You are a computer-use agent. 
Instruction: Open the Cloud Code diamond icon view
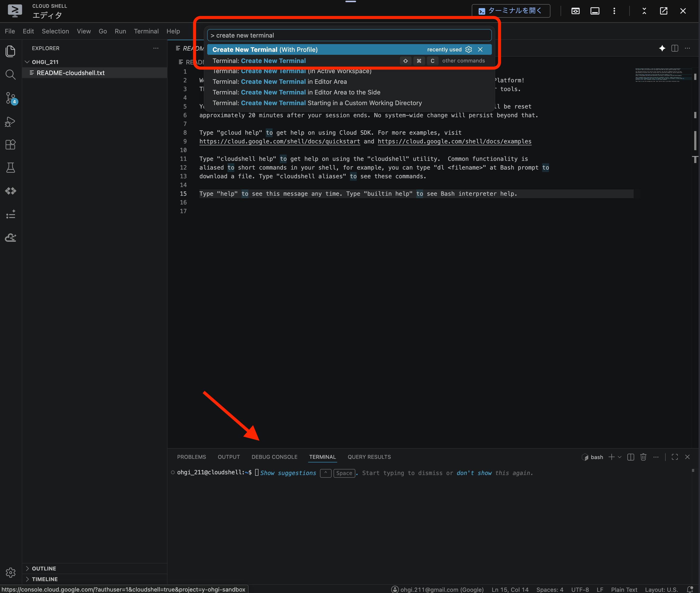point(10,191)
